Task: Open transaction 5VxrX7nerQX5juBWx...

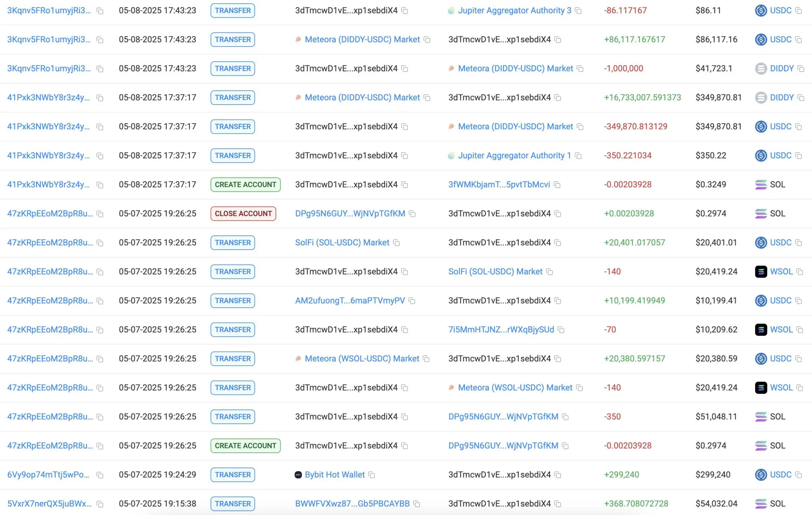Action: [49, 504]
